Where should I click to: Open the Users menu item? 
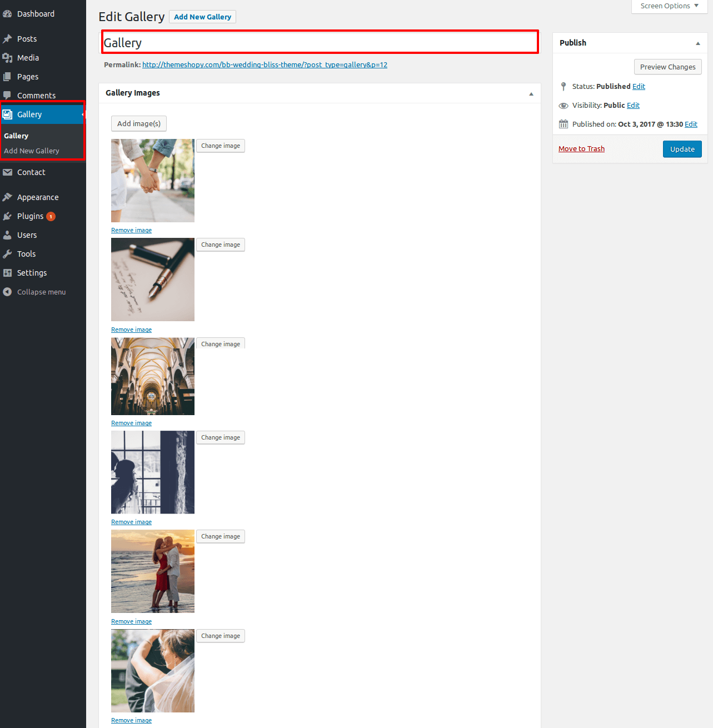click(27, 235)
